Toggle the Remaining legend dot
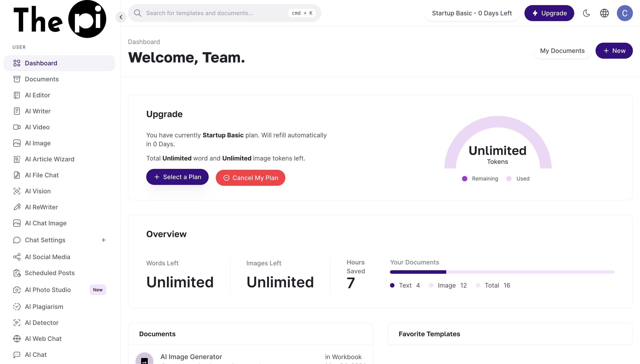This screenshot has height=364, width=640. pos(464,178)
